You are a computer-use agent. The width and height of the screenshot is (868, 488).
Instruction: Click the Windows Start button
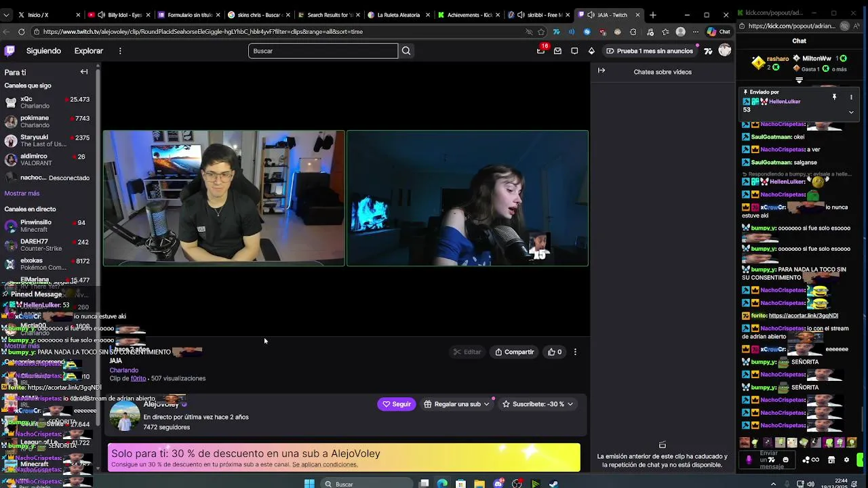[x=309, y=483]
